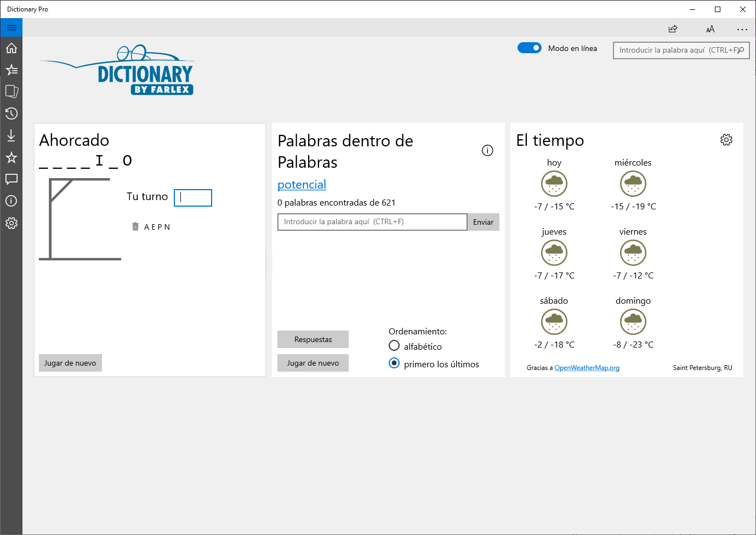Click the hangman gallows drawing

[80, 219]
